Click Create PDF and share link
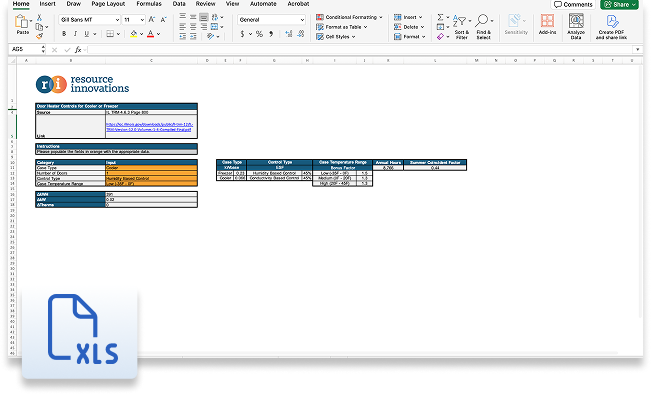Image resolution: width=652 pixels, height=395 pixels. pos(611,27)
